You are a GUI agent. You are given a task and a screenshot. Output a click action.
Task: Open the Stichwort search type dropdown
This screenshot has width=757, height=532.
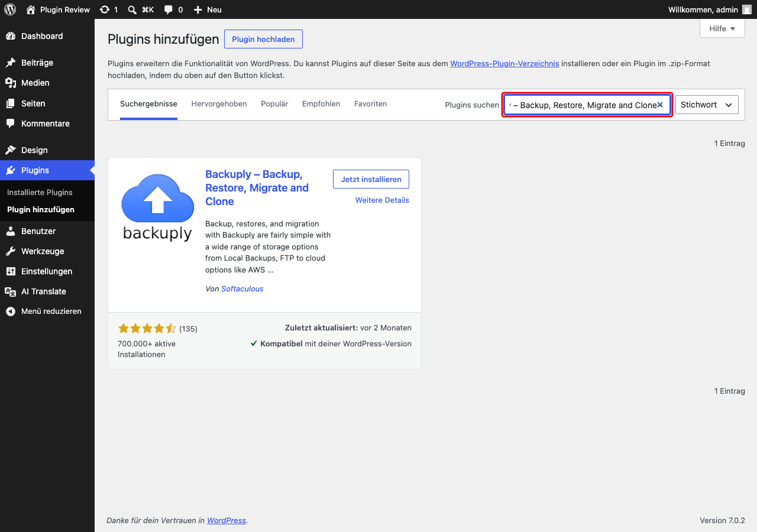(707, 105)
